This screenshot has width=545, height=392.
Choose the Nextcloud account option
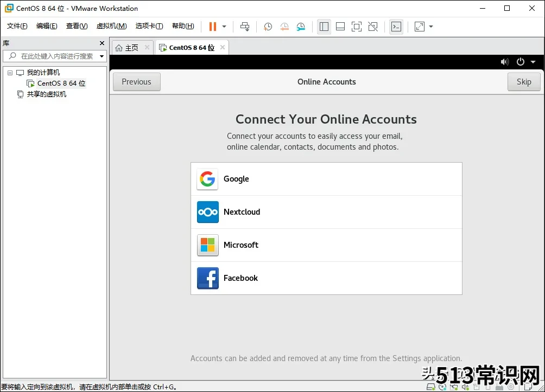326,212
